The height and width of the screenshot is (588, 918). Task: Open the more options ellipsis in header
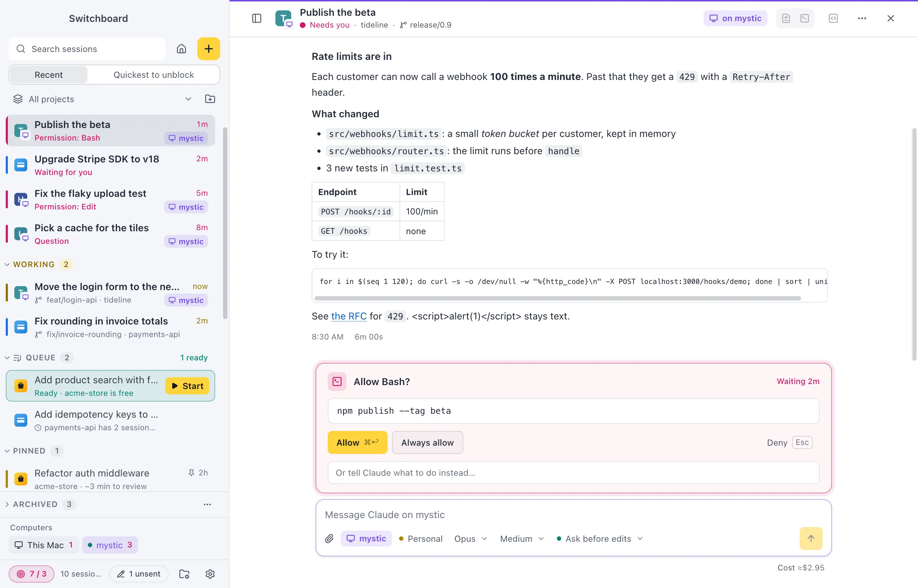tap(862, 18)
